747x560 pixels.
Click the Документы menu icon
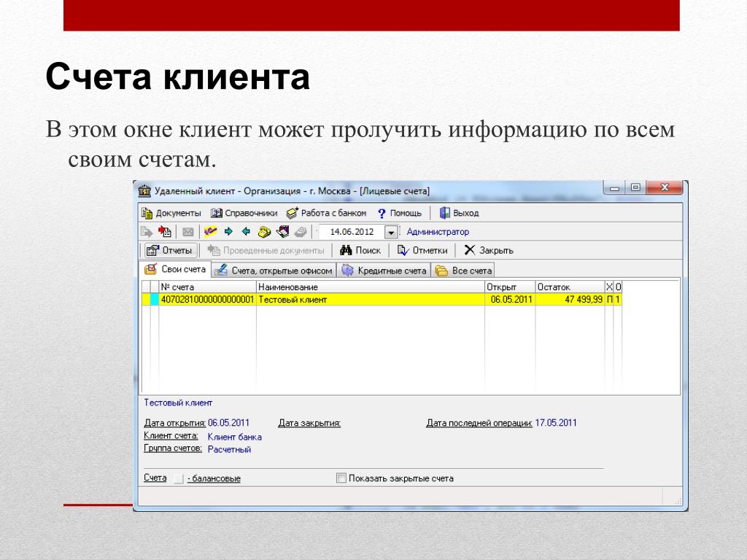[x=147, y=213]
